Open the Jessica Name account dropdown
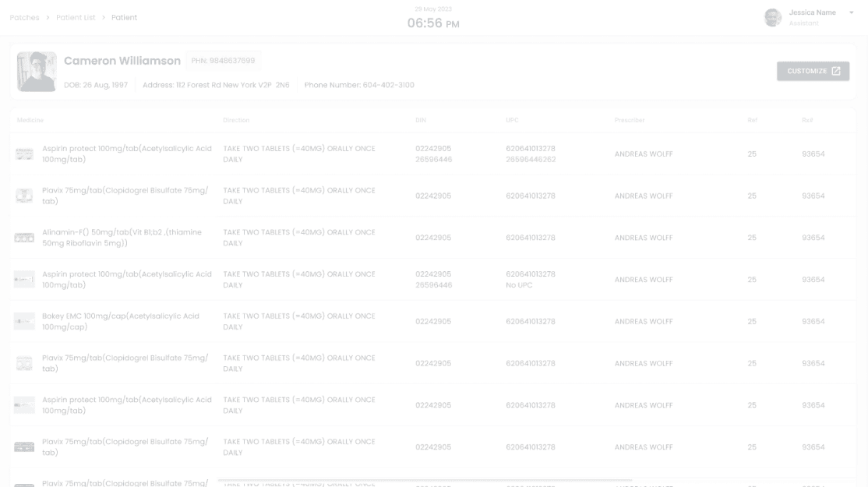Image resolution: width=868 pixels, height=487 pixels. pyautogui.click(x=851, y=12)
